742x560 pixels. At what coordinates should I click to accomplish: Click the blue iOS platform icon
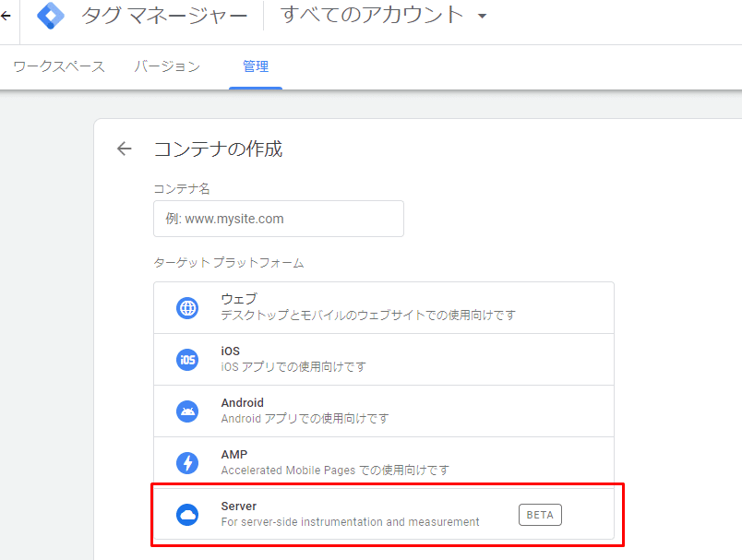(x=187, y=360)
